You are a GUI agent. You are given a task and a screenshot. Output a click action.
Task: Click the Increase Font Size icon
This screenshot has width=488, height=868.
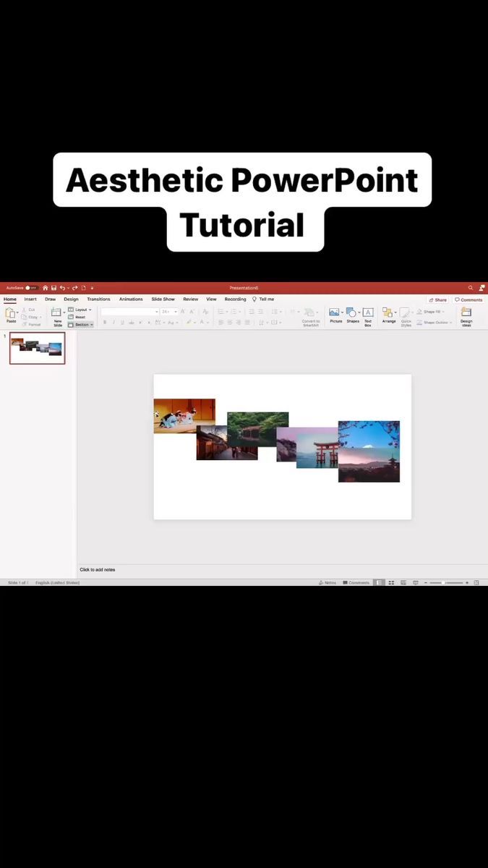point(182,312)
